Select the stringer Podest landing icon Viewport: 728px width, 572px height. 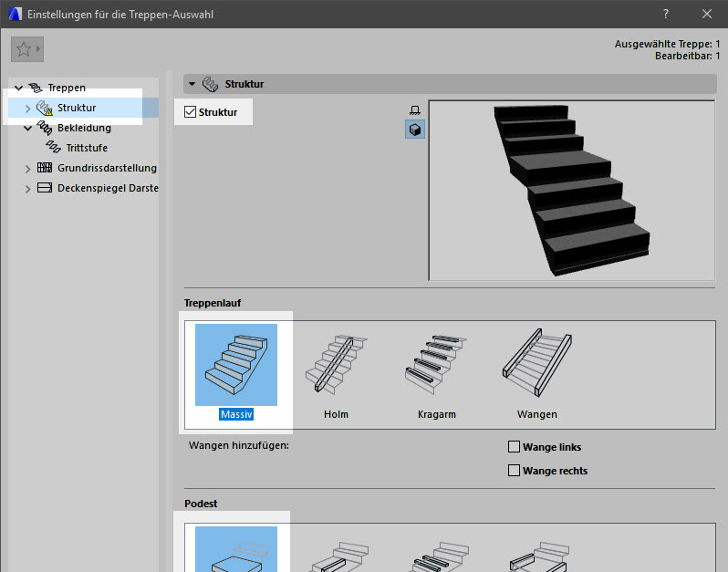[x=538, y=556]
